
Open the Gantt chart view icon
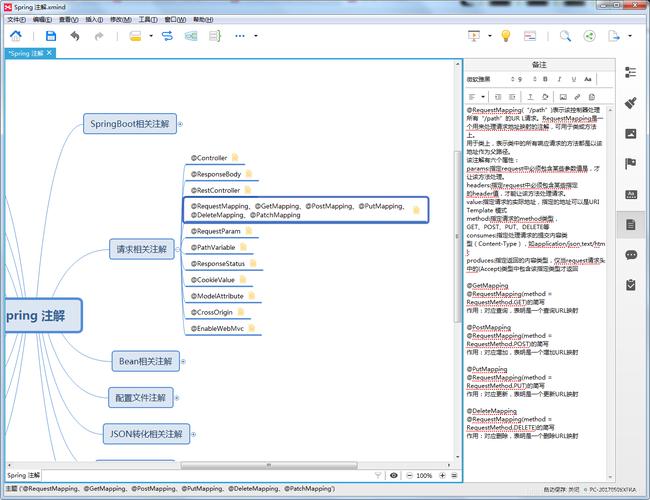tap(530, 36)
